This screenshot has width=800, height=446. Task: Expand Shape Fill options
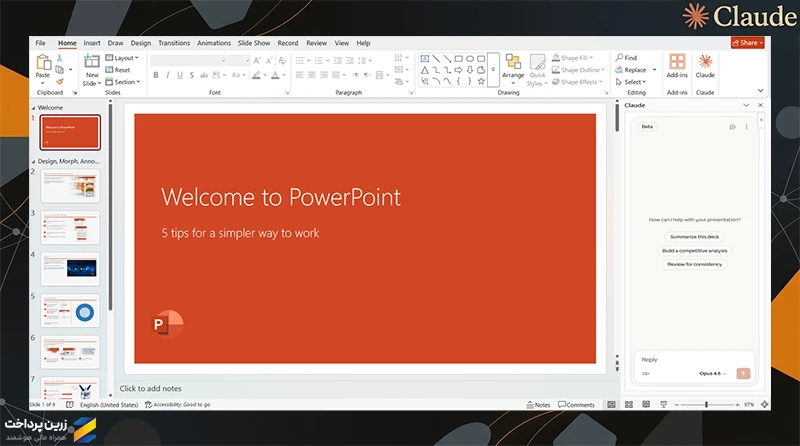pyautogui.click(x=572, y=58)
